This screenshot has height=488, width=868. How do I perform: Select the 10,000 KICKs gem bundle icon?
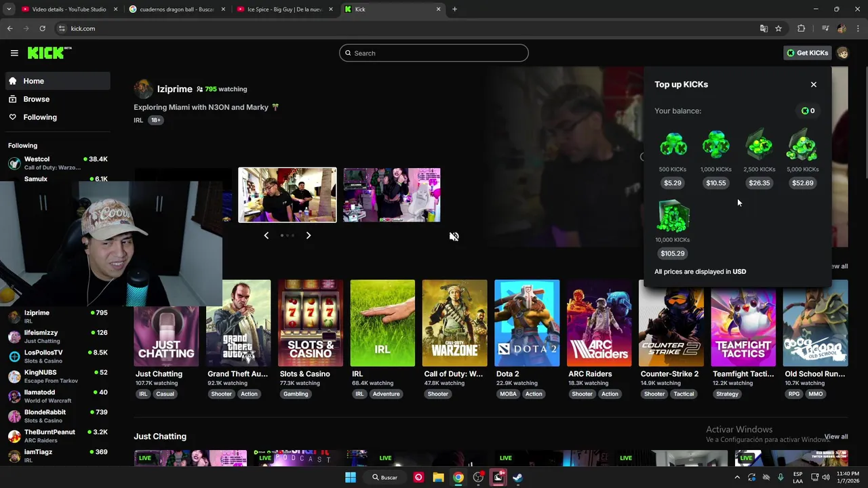[x=673, y=216]
